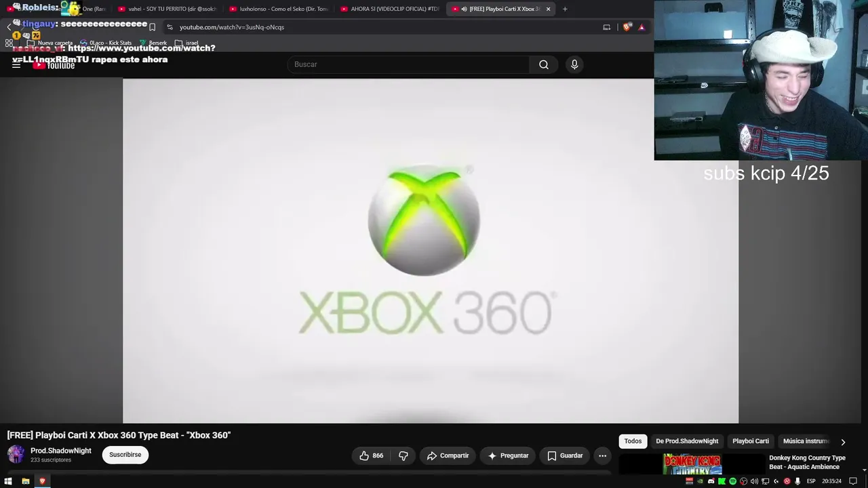Open the Prod.ShadowNight channel avatar
This screenshot has width=868, height=488.
(16, 454)
